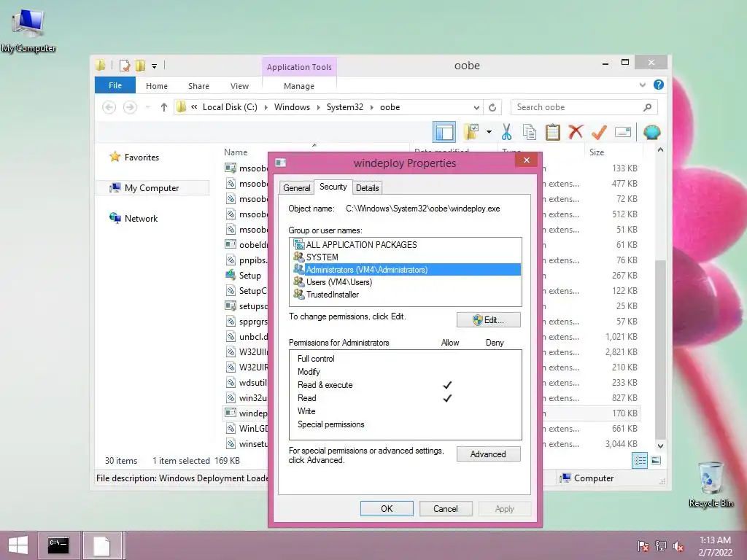
Task: Open the View ribbon tab
Action: point(239,86)
